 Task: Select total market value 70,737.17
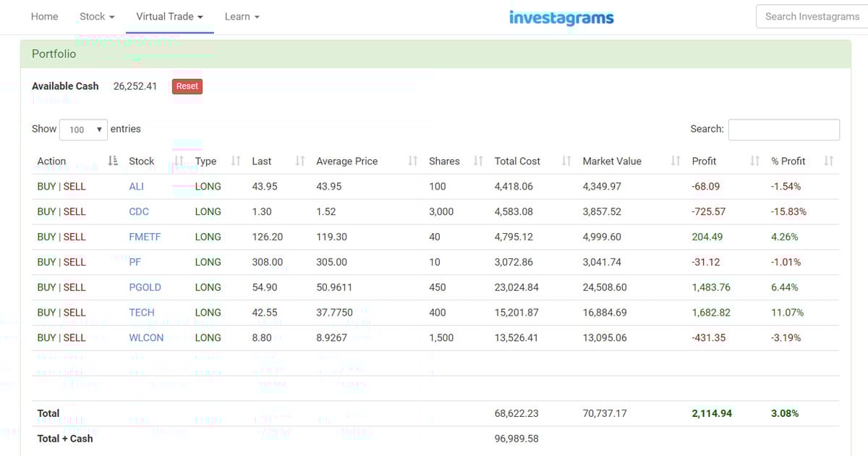point(605,413)
